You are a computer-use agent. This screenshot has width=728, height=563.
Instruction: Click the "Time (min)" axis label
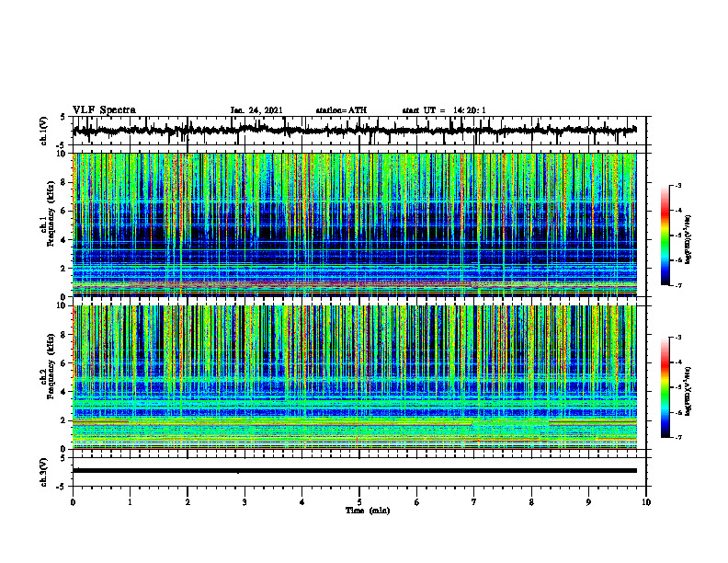[x=368, y=511]
